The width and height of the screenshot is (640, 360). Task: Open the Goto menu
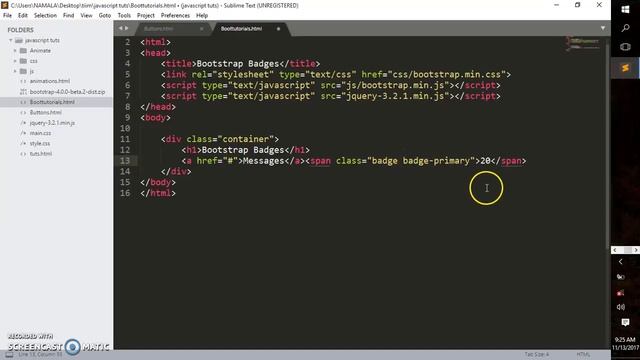pyautogui.click(x=105, y=16)
